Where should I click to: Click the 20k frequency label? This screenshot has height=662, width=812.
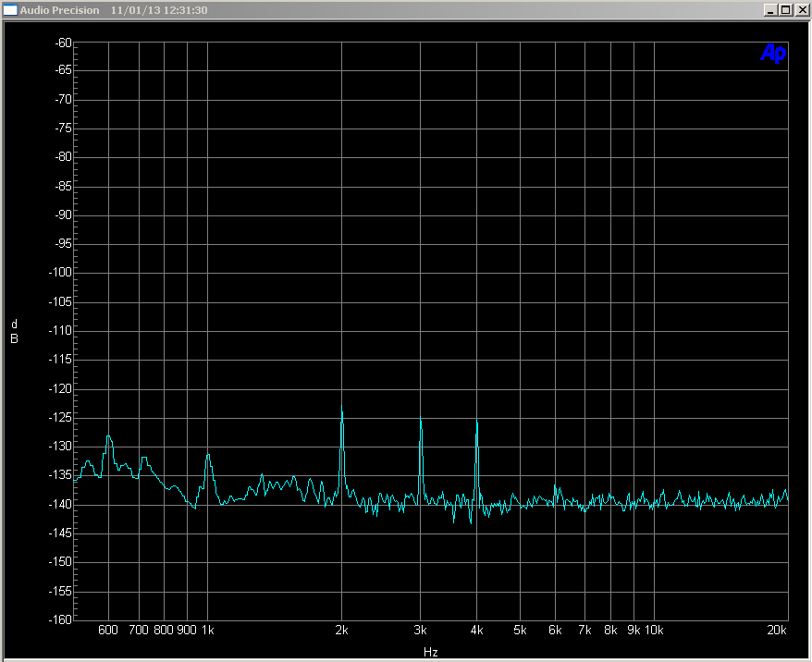point(777,630)
